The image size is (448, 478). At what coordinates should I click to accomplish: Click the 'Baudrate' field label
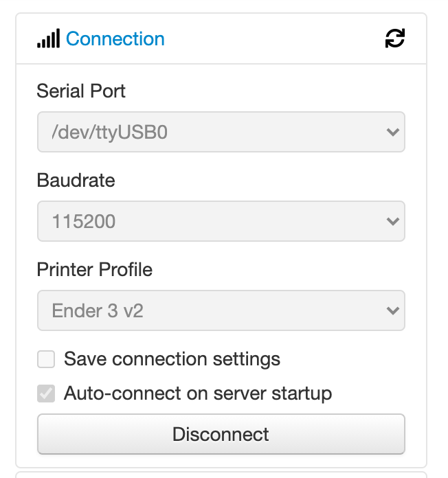point(76,180)
